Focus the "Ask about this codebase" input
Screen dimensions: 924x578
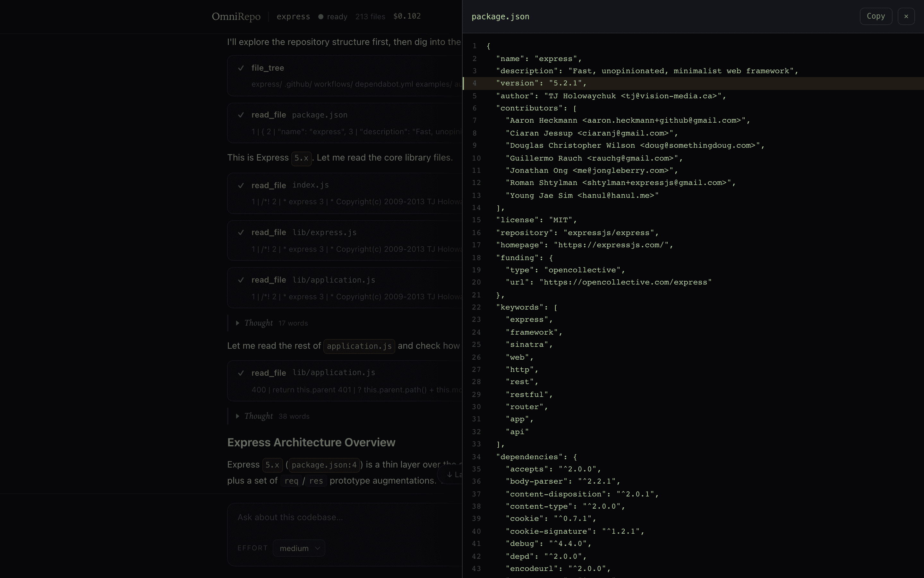pyautogui.click(x=345, y=518)
